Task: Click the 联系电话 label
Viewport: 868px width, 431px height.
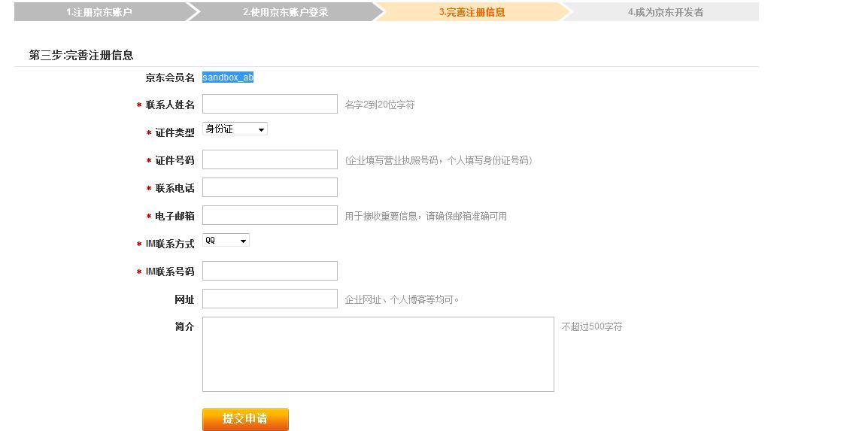Action: 175,188
